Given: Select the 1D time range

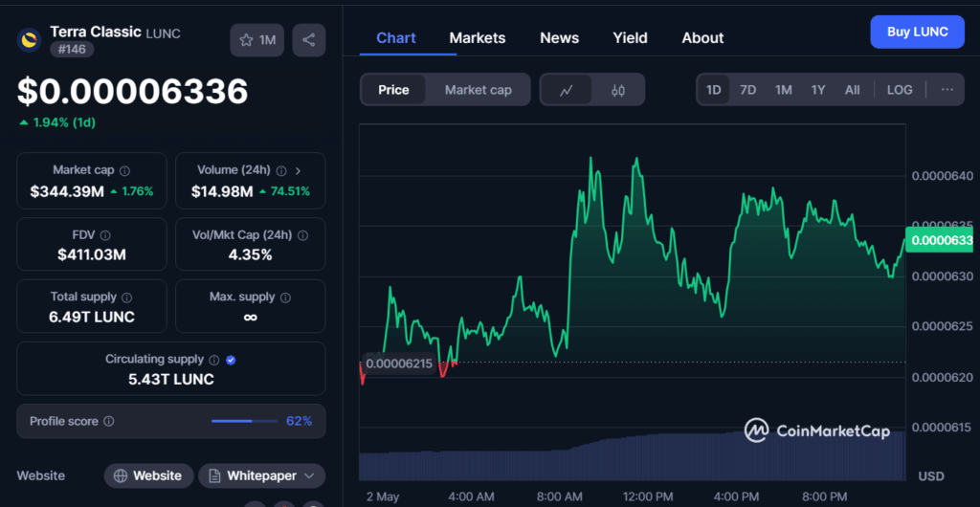Looking at the screenshot, I should [x=714, y=90].
